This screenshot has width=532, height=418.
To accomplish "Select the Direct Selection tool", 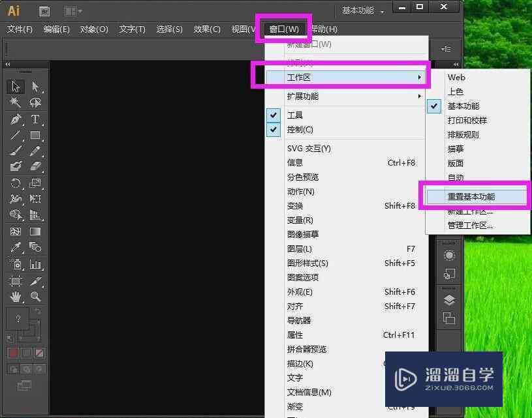I will click(35, 87).
